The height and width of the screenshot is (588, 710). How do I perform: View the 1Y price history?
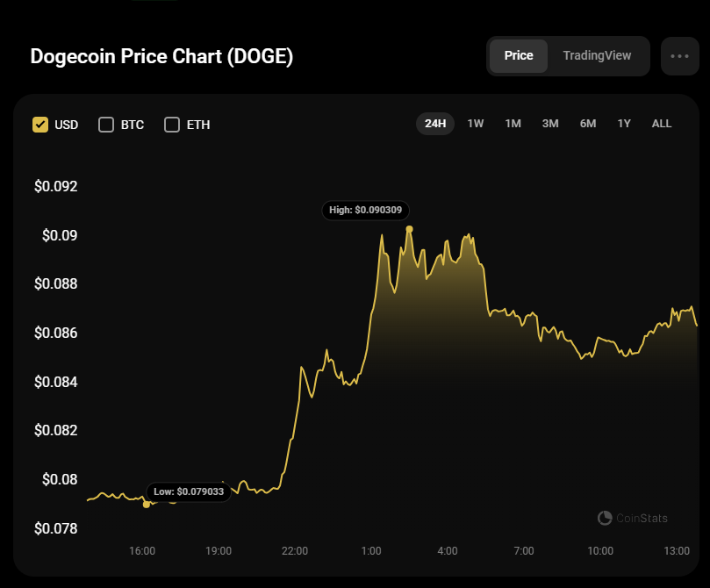click(624, 124)
